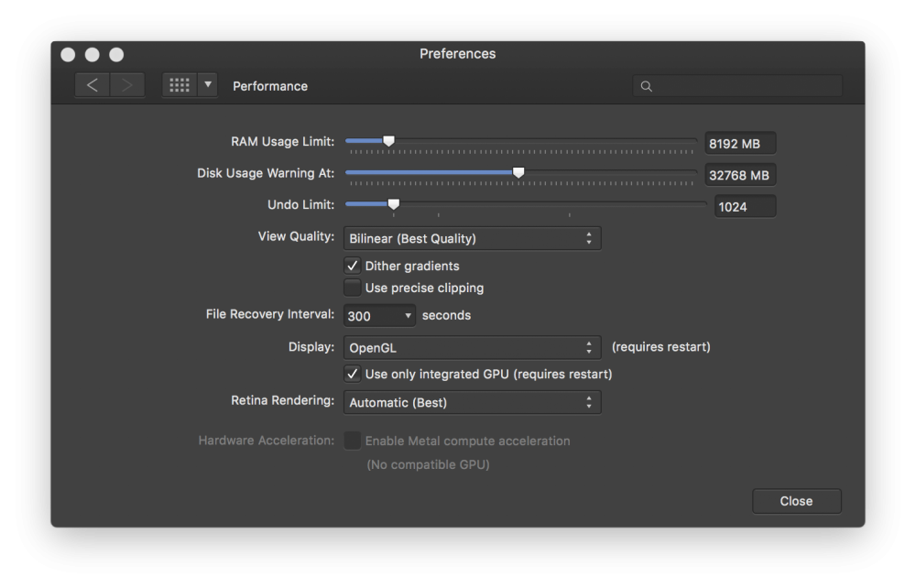Screen dimensions: 916x588
Task: Click Enable Metal compute acceleration checkbox
Action: click(353, 441)
